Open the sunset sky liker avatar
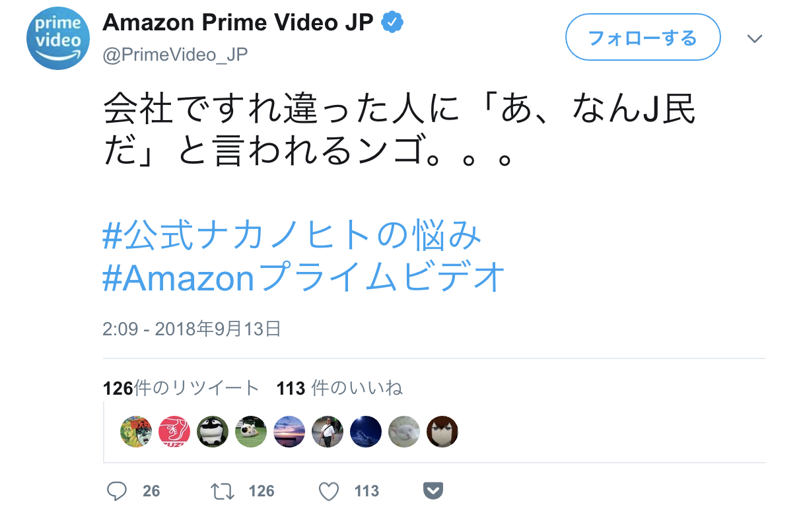This screenshot has width=803, height=532. click(289, 432)
